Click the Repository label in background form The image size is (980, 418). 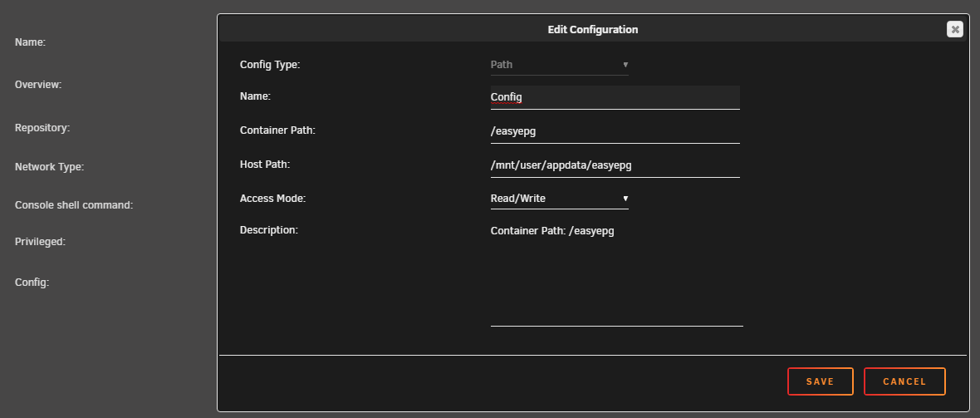pos(42,128)
